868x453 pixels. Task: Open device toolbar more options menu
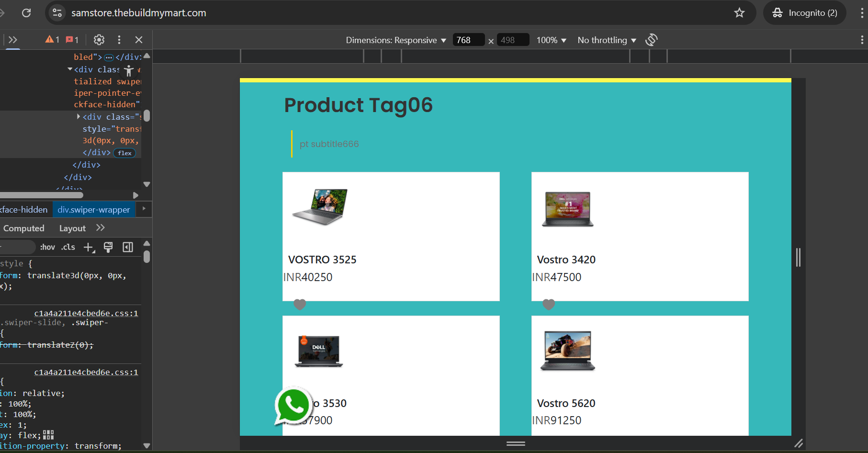[862, 40]
